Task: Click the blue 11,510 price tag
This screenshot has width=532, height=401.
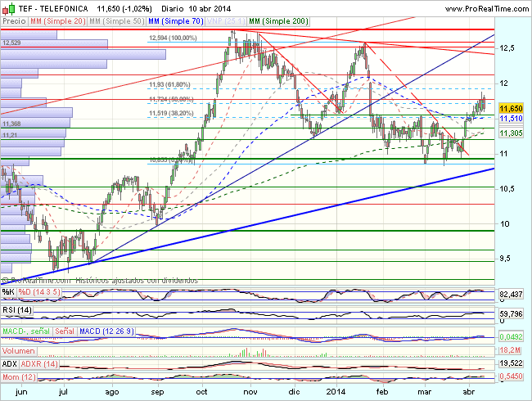Action: point(512,118)
